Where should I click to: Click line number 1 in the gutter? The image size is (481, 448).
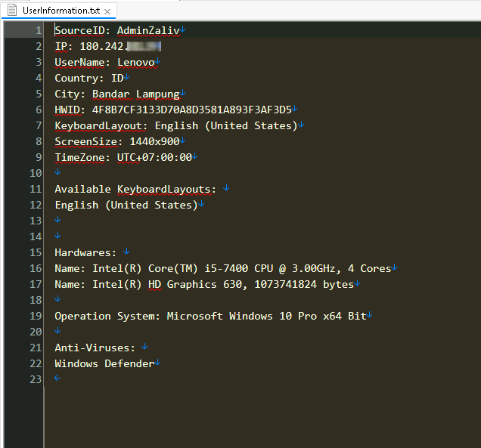pos(39,31)
